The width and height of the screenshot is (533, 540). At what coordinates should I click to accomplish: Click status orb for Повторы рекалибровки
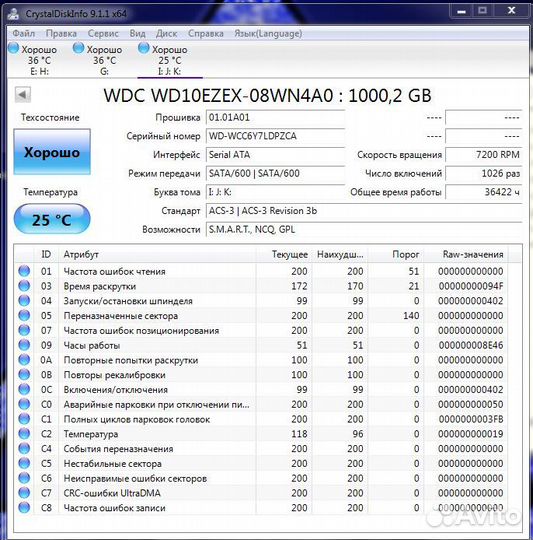tap(24, 375)
